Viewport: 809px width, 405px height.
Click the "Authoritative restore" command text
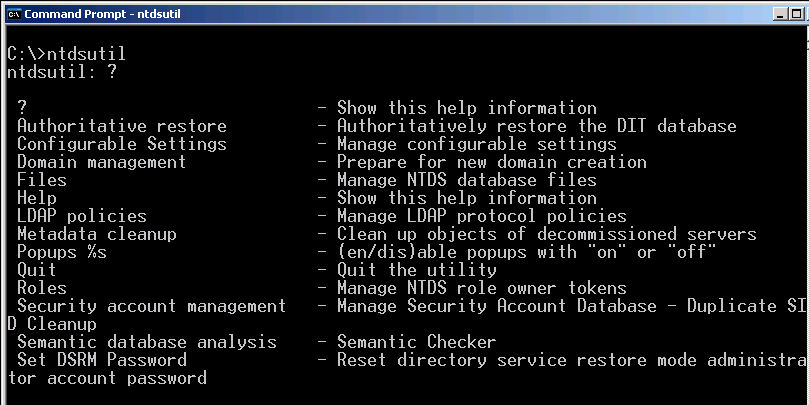tap(121, 126)
